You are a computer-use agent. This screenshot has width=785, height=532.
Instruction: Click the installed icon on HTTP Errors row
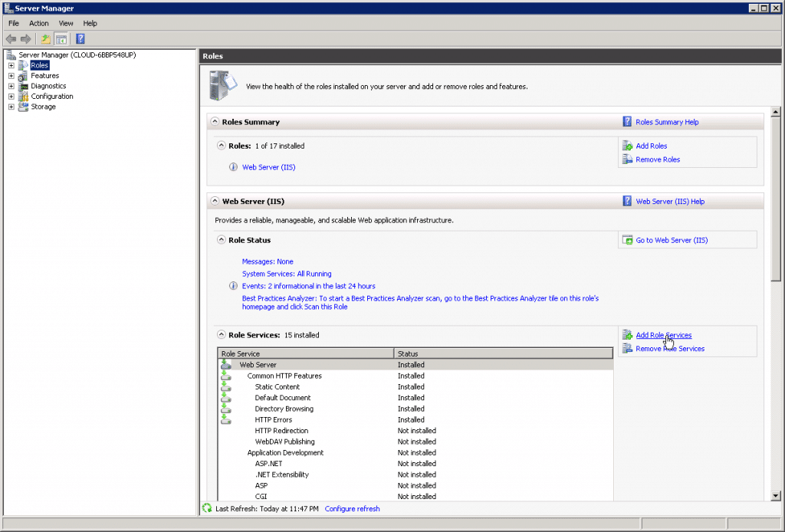coord(226,419)
